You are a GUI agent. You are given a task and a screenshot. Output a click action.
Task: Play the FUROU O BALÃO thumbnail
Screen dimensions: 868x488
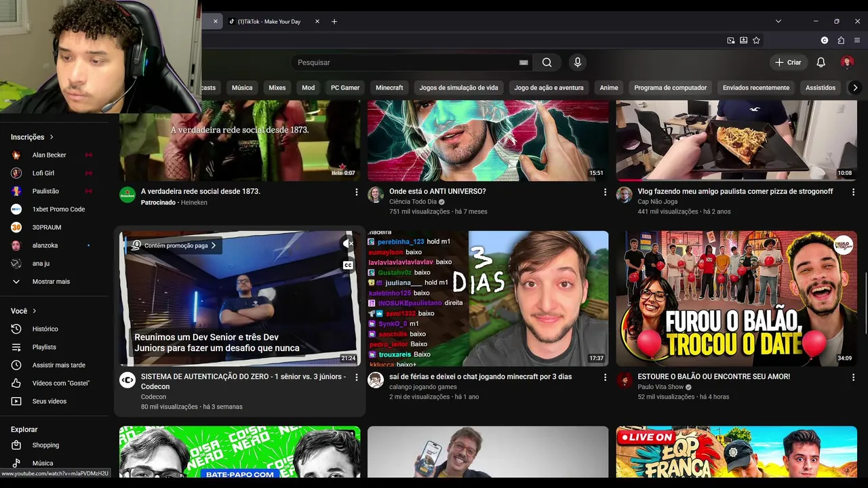click(736, 298)
